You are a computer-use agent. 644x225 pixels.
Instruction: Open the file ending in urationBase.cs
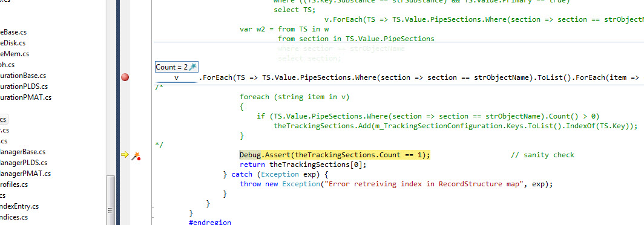(x=23, y=76)
